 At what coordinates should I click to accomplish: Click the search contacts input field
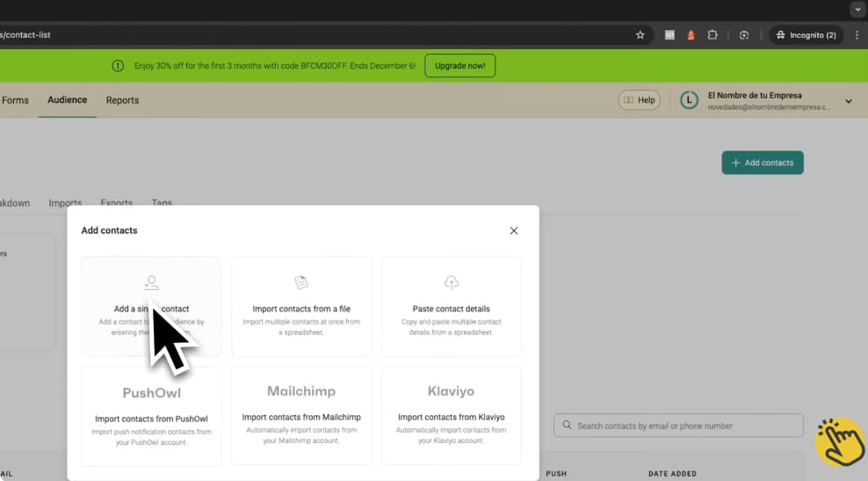point(678,426)
